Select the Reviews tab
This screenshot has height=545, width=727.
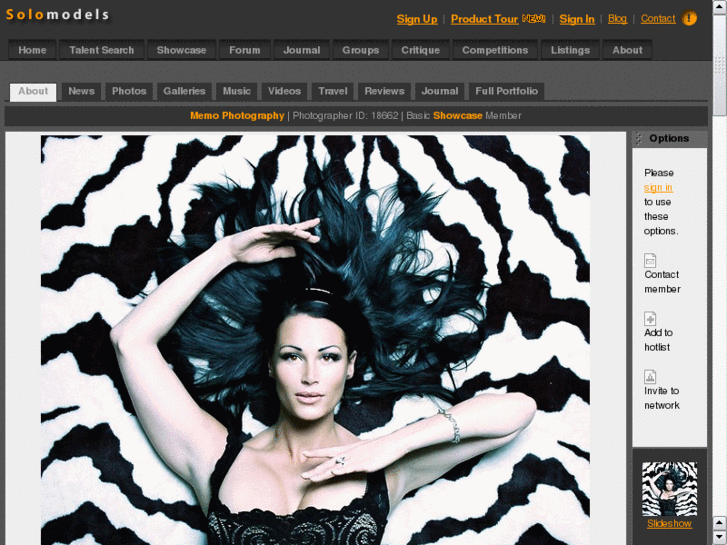384,91
